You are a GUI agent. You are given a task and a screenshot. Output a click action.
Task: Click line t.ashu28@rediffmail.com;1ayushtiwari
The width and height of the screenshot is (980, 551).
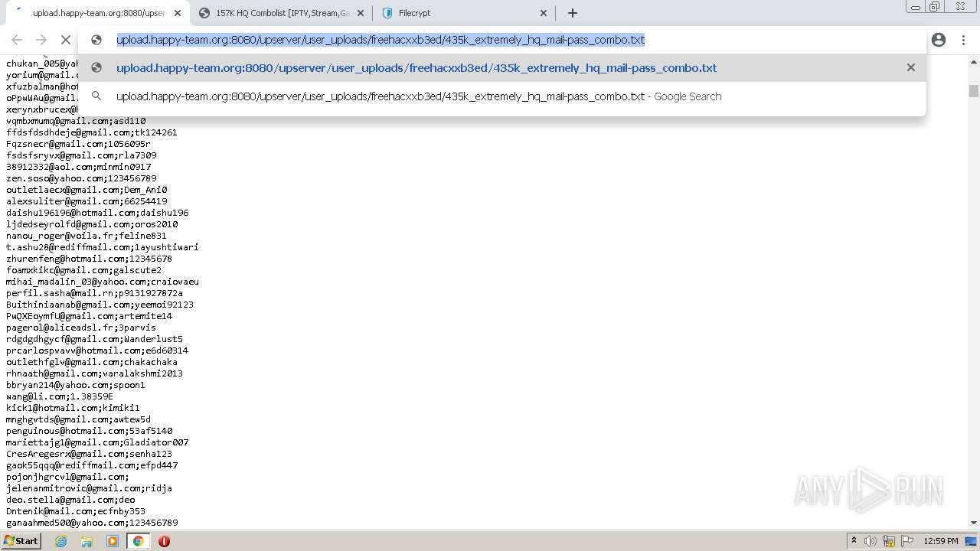point(103,247)
